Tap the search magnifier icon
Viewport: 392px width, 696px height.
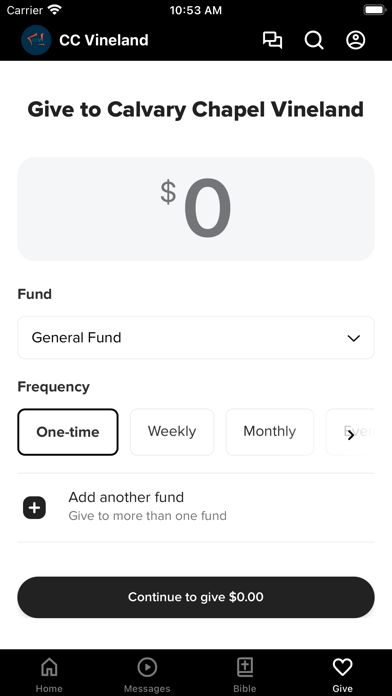click(x=314, y=40)
